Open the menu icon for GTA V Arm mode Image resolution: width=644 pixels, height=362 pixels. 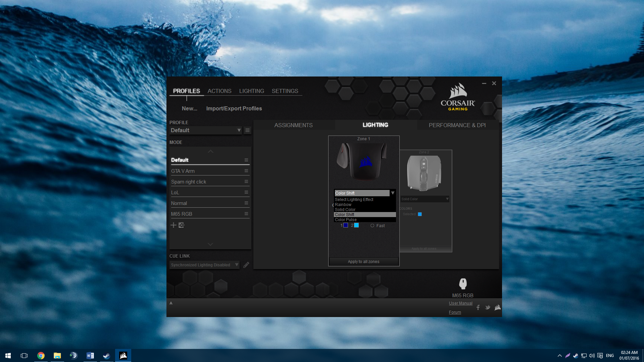(246, 171)
